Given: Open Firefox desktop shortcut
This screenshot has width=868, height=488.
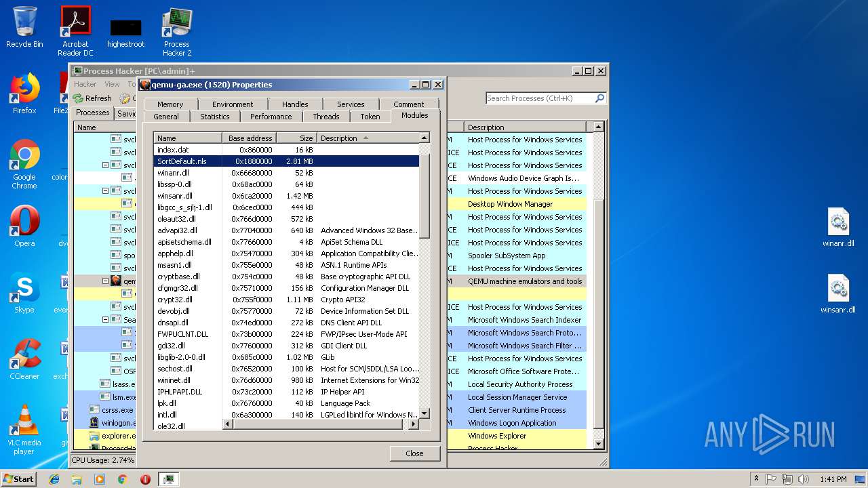Looking at the screenshot, I should [x=24, y=94].
